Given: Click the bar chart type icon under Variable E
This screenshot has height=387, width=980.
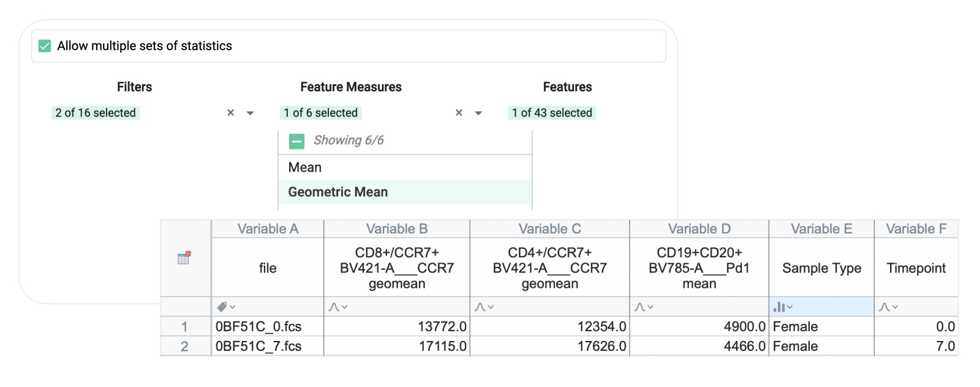Looking at the screenshot, I should pyautogui.click(x=783, y=307).
